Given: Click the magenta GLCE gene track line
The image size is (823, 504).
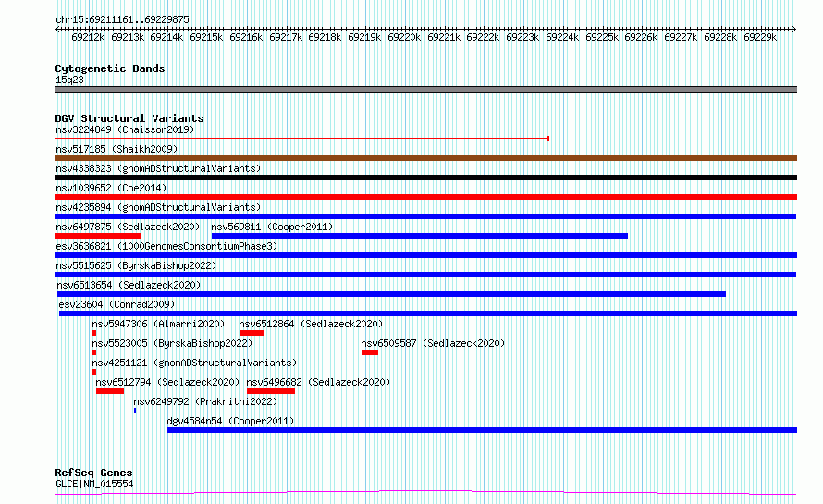Looking at the screenshot, I should [425, 493].
